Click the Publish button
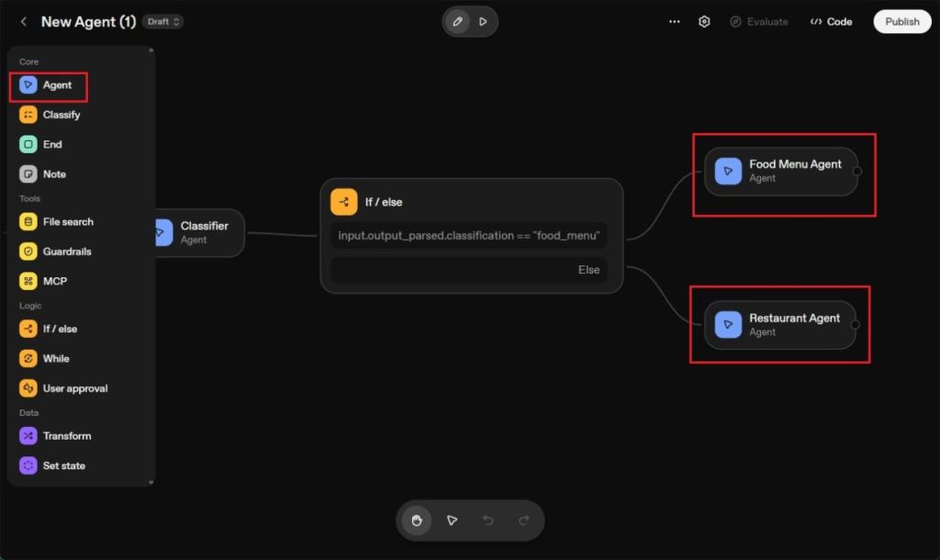Image resolution: width=940 pixels, height=560 pixels. click(x=901, y=21)
